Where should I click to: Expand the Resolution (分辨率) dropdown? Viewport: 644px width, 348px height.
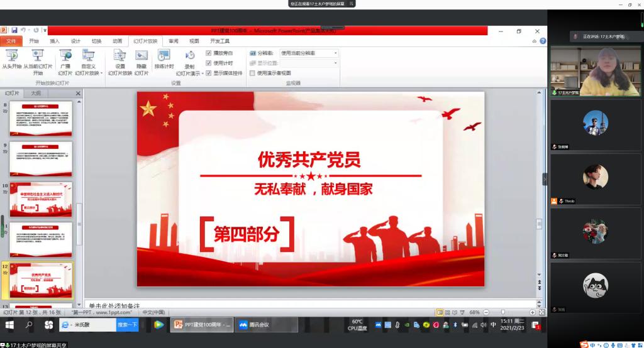tap(335, 53)
